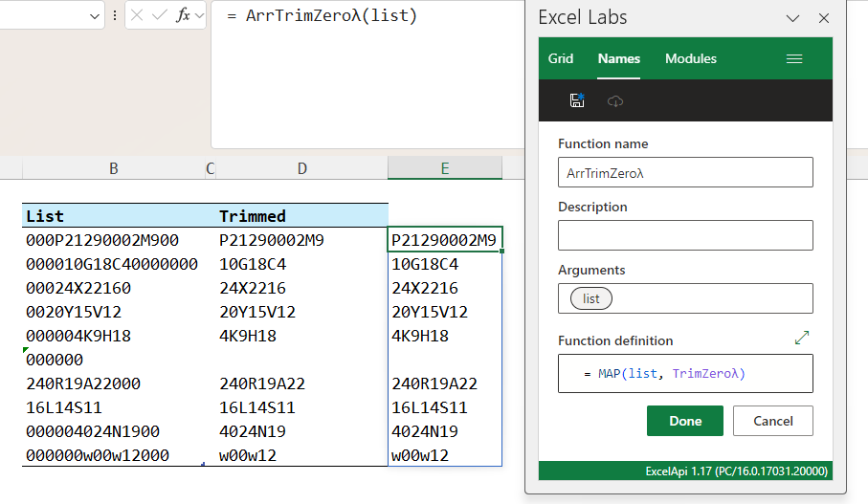Viewport: 868px width, 504px height.
Task: Click w00w12 in column E
Action: coord(420,455)
